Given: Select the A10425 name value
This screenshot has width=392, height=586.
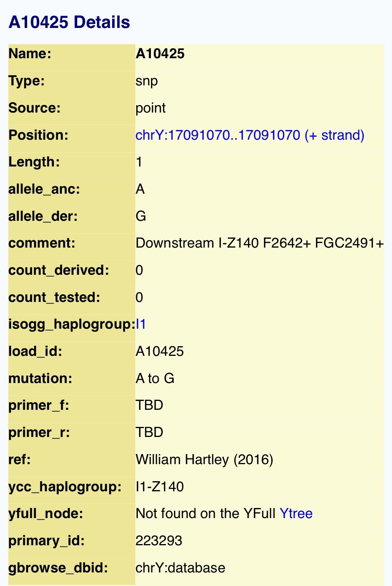Looking at the screenshot, I should (160, 54).
